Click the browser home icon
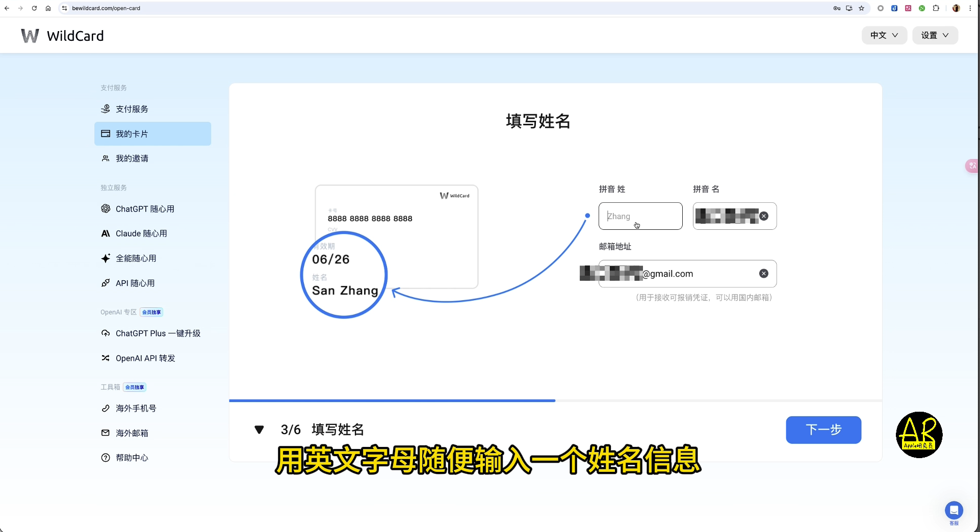The height and width of the screenshot is (532, 980). point(48,8)
